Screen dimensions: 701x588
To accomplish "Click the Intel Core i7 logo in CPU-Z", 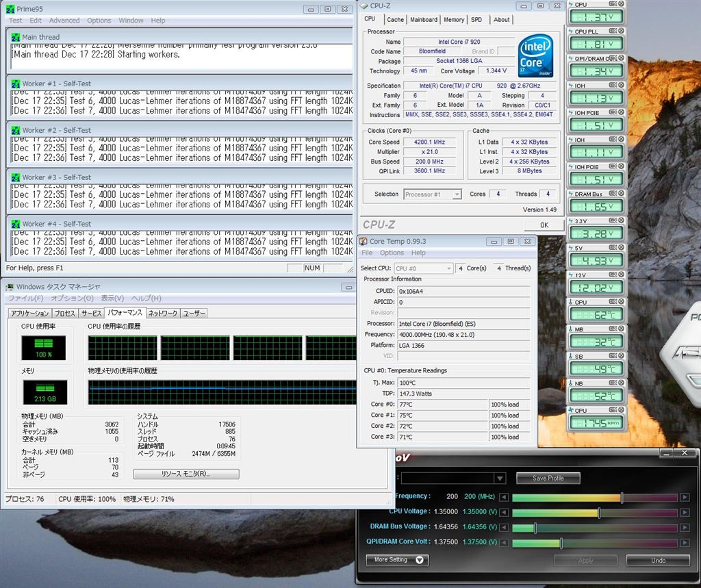I will click(x=535, y=56).
